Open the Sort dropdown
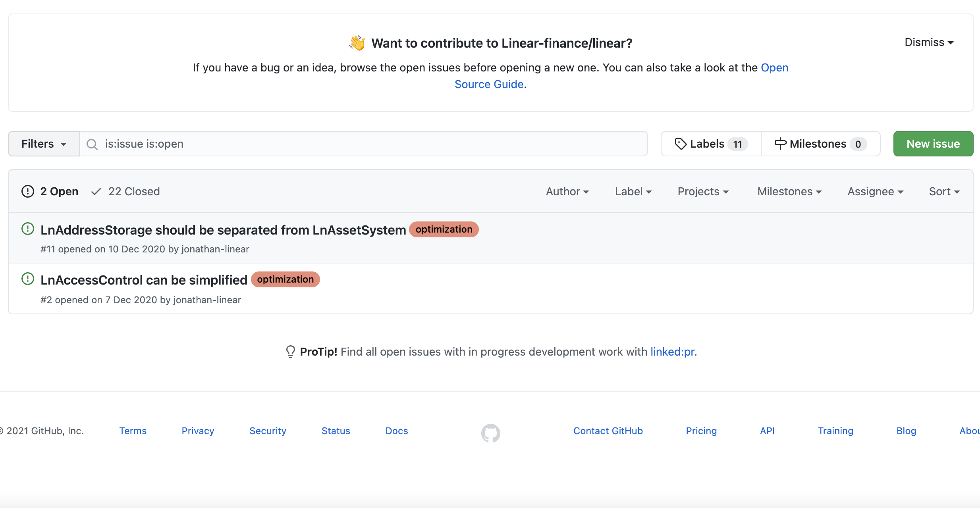This screenshot has width=980, height=508. [944, 191]
